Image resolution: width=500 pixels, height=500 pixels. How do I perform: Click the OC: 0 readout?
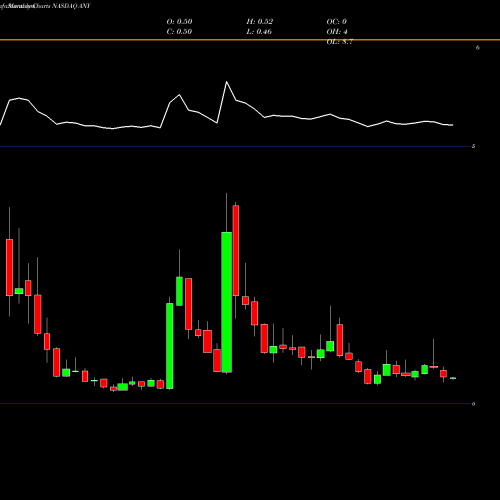[x=337, y=22]
